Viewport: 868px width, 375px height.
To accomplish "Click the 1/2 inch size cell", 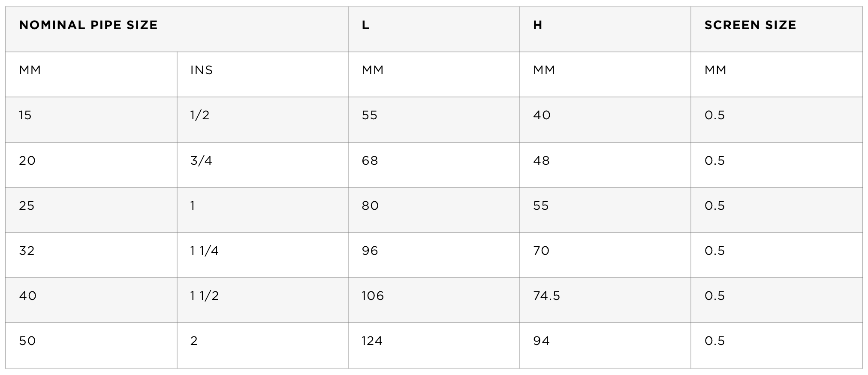I will point(262,120).
